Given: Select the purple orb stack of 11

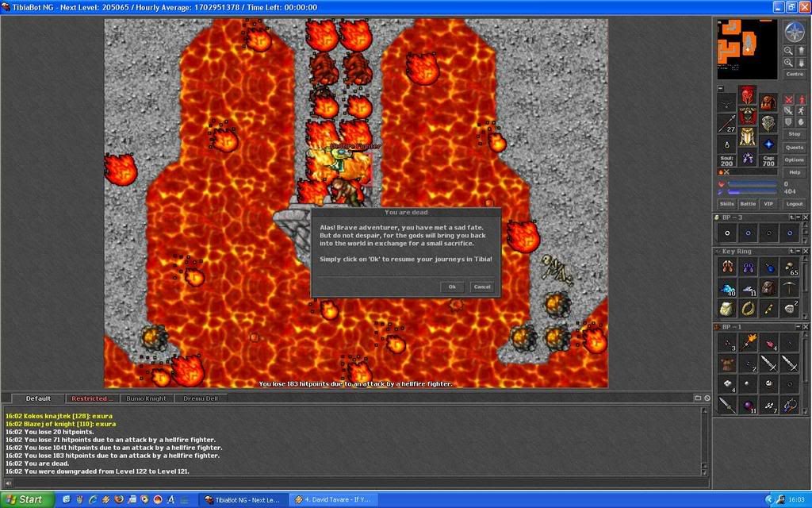Looking at the screenshot, I should pos(748,406).
